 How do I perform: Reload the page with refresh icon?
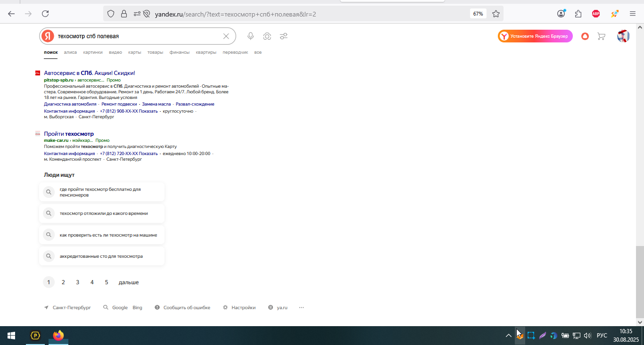(x=45, y=14)
